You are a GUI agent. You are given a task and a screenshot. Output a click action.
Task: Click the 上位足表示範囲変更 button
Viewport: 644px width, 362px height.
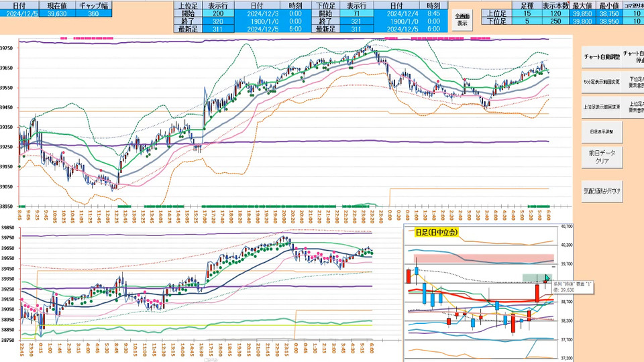click(x=602, y=107)
